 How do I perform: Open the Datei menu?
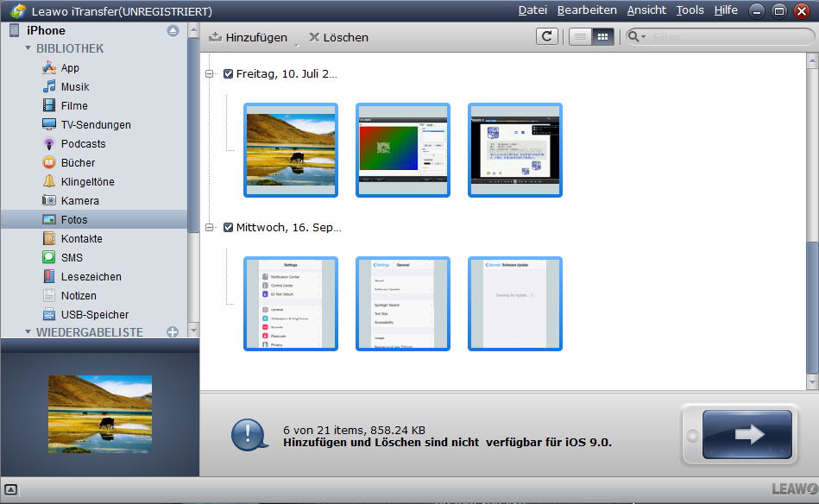[532, 10]
